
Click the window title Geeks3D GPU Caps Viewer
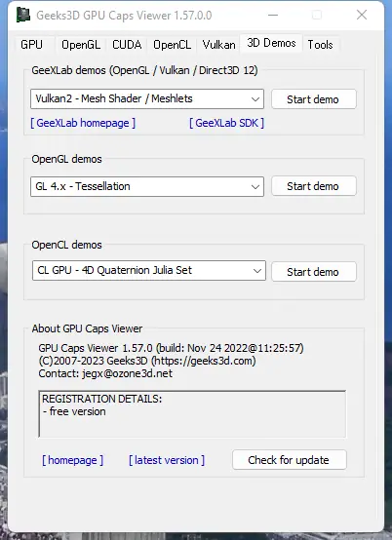pyautogui.click(x=124, y=16)
